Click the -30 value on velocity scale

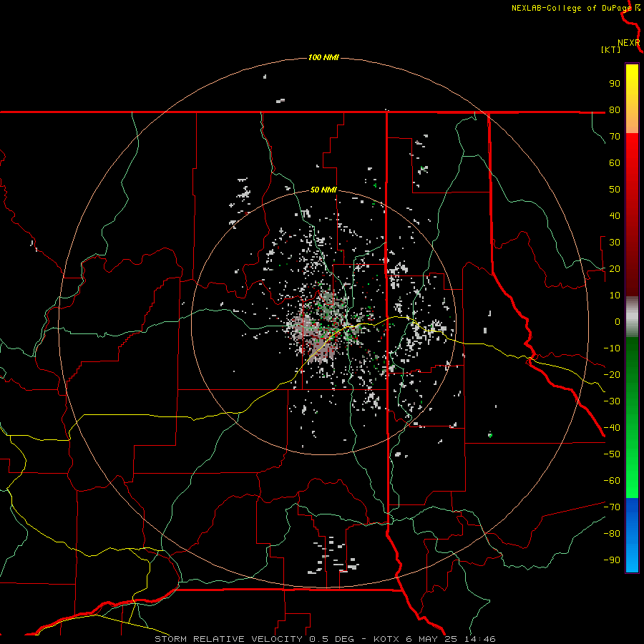click(612, 401)
